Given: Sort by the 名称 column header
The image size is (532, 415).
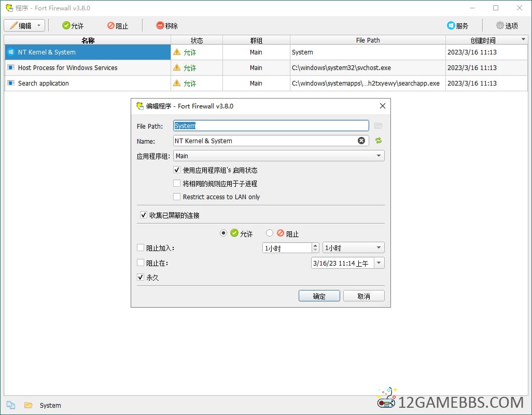Looking at the screenshot, I should (x=88, y=40).
